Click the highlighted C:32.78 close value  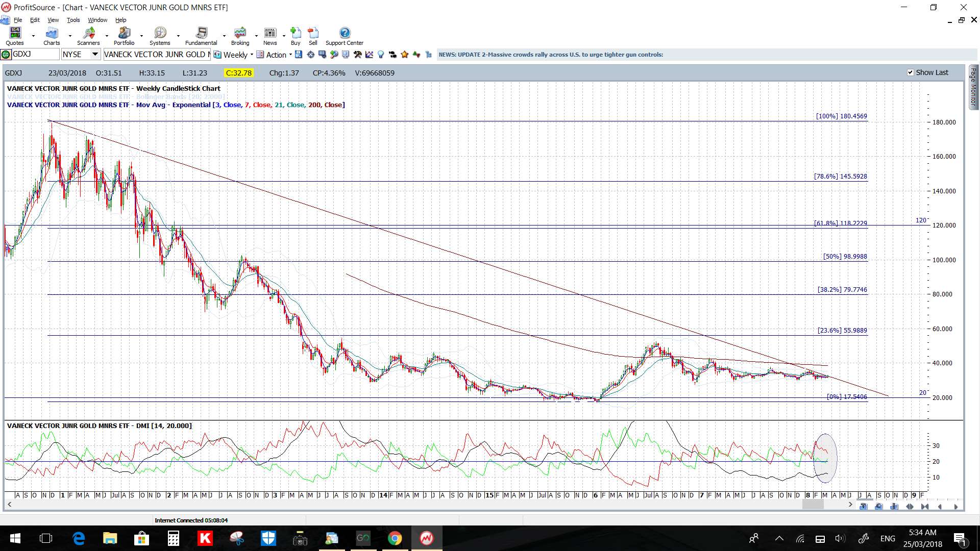click(x=239, y=73)
